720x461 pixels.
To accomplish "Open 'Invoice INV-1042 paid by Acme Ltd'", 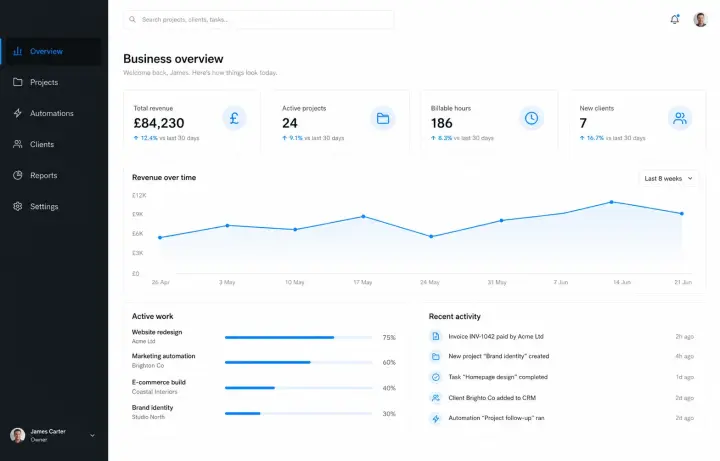I will coord(496,337).
